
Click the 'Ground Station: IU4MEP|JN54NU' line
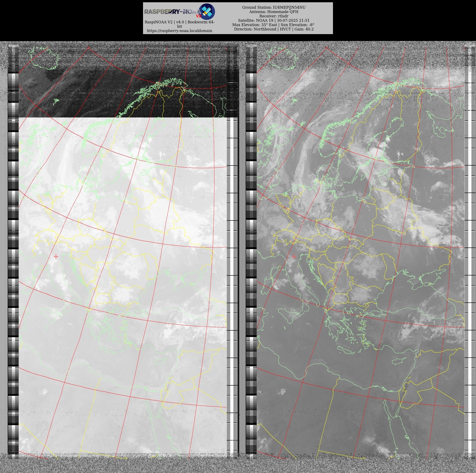274,7
